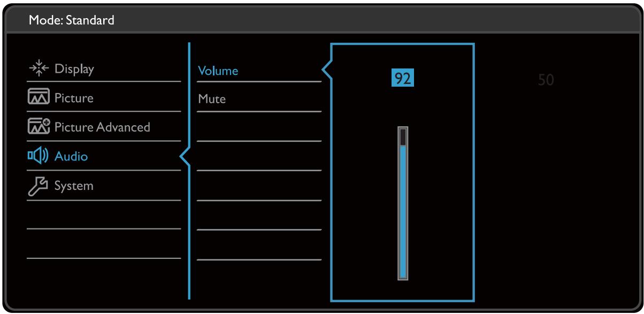Click the arrow pointer beside Audio
Image resolution: width=644 pixels, height=314 pixels.
[185, 157]
